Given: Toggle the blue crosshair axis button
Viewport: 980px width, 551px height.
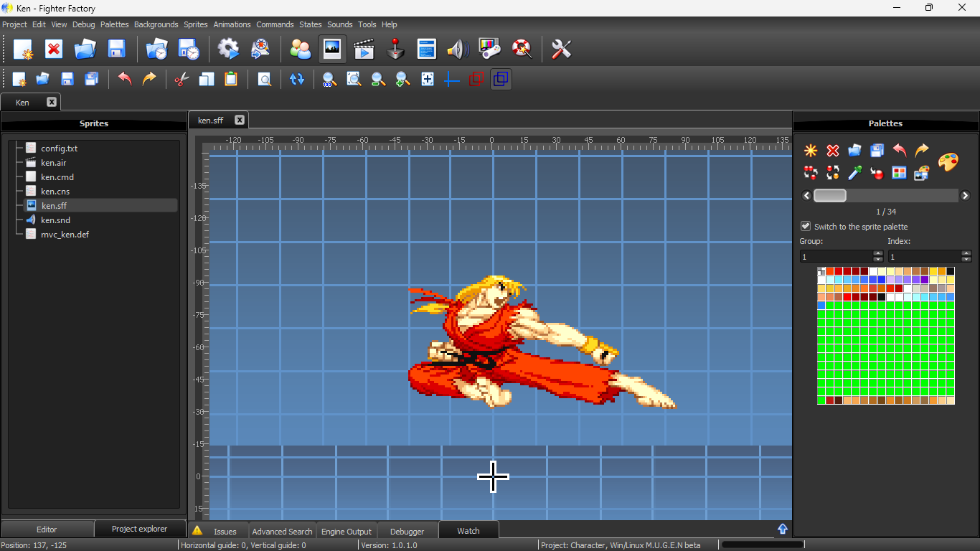Looking at the screenshot, I should 451,79.
